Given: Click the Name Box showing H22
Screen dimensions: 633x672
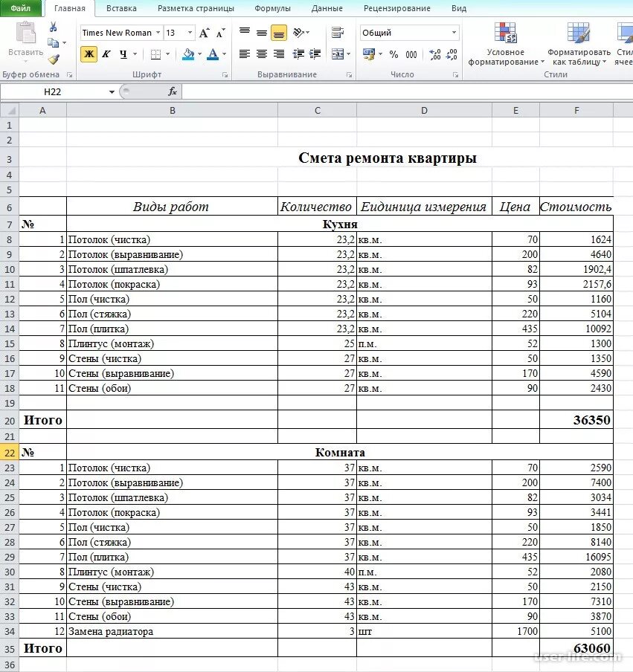Looking at the screenshot, I should [x=53, y=91].
